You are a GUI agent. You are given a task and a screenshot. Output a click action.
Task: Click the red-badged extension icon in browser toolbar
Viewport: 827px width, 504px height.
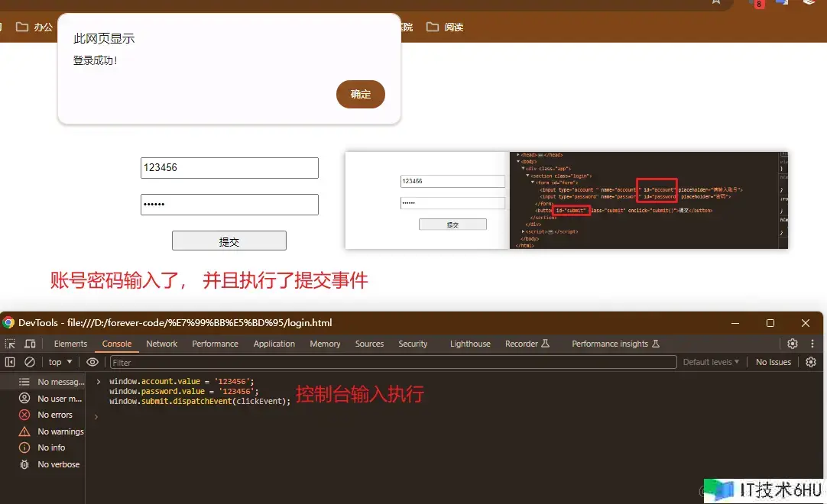click(757, 2)
